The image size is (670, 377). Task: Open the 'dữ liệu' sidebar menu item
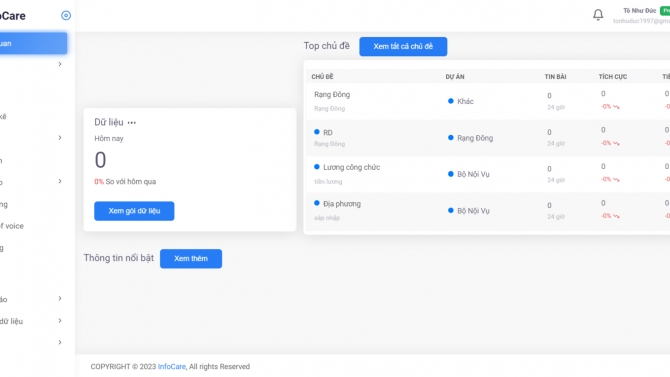12,321
